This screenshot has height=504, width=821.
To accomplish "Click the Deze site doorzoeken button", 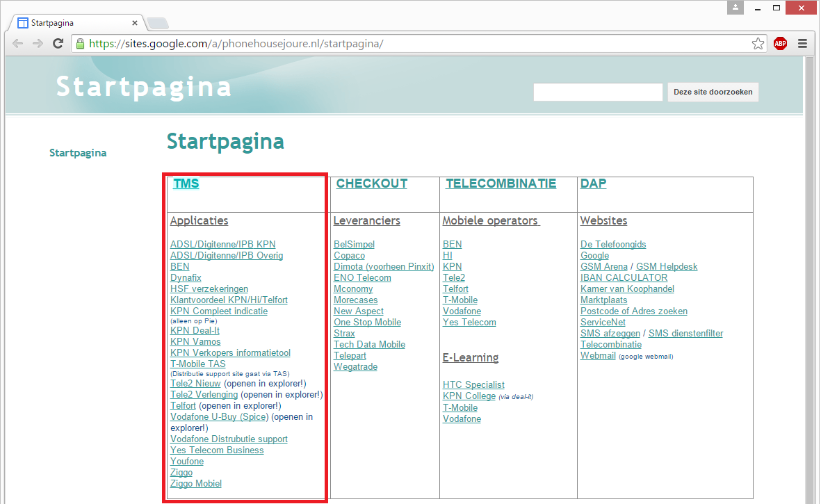I will [713, 92].
